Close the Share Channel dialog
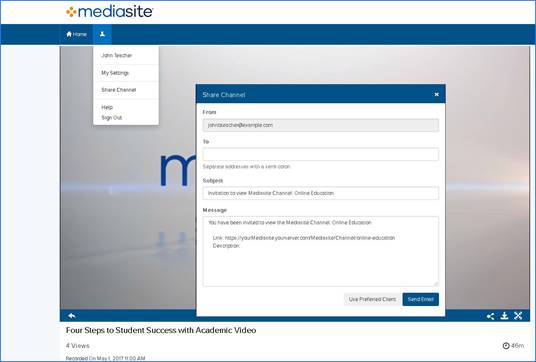This screenshot has width=536, height=362. coord(437,94)
